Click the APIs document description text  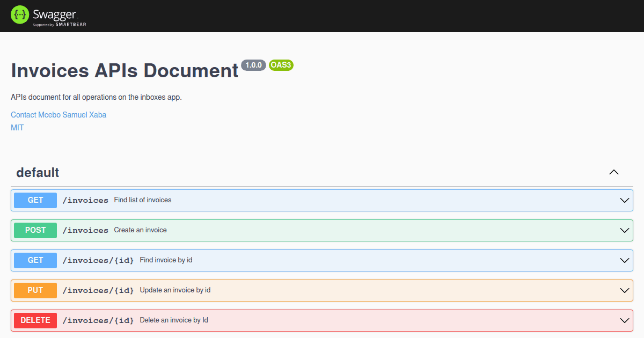[97, 97]
